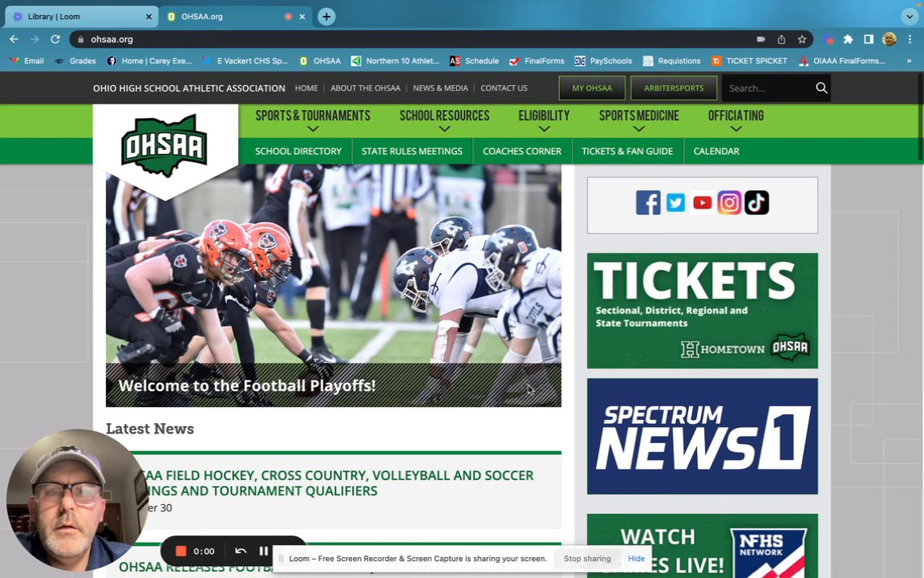
Task: Click the HOME link in top bar
Action: [x=306, y=88]
